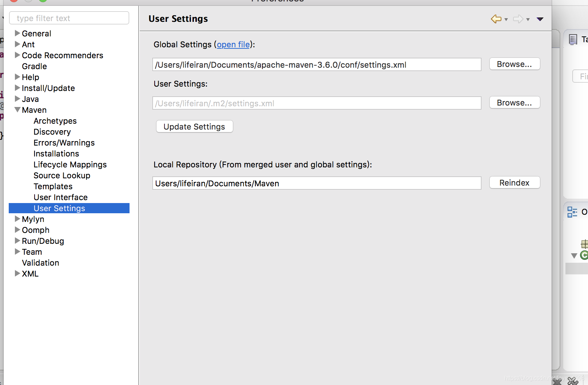
Task: Browse for User Settings file
Action: pos(514,103)
